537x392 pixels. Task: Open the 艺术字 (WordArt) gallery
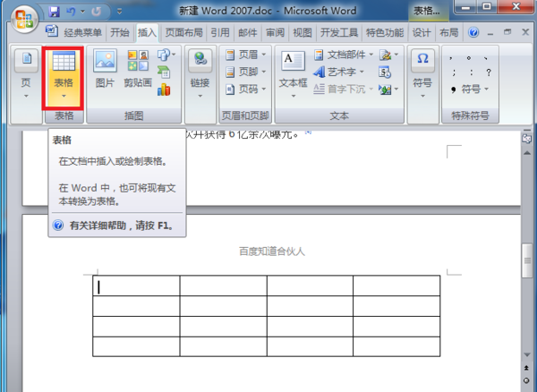338,72
